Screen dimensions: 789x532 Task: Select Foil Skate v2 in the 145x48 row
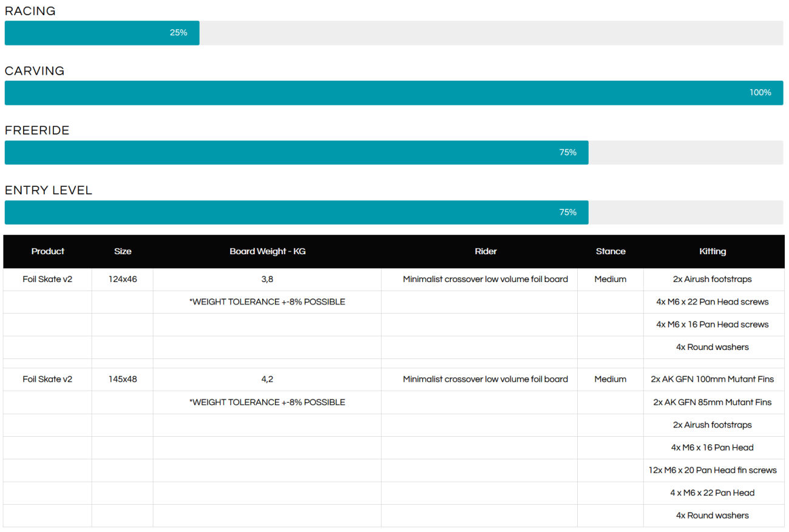point(47,380)
